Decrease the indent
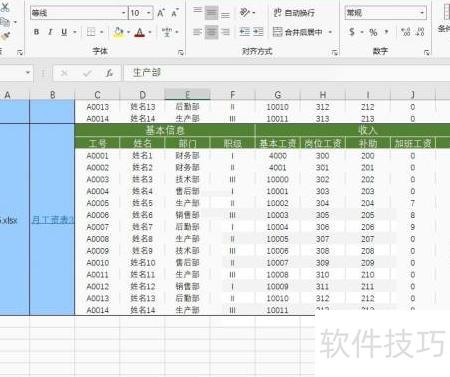450x377 pixels. [x=245, y=32]
